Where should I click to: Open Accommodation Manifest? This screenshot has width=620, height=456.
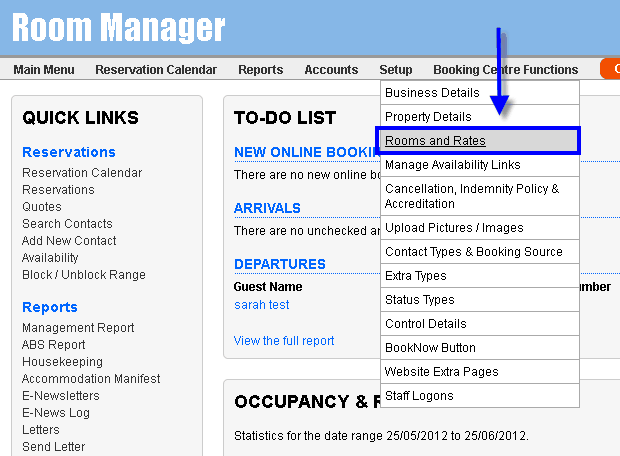pos(91,379)
